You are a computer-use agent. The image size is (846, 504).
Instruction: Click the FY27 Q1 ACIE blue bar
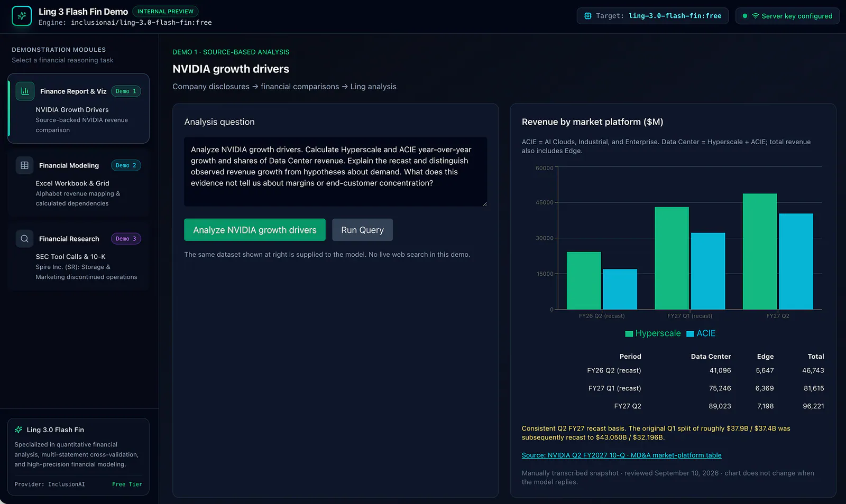[708, 271]
